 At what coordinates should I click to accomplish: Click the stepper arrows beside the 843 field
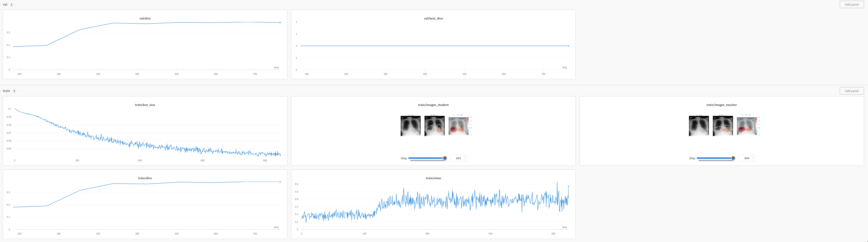(x=464, y=158)
